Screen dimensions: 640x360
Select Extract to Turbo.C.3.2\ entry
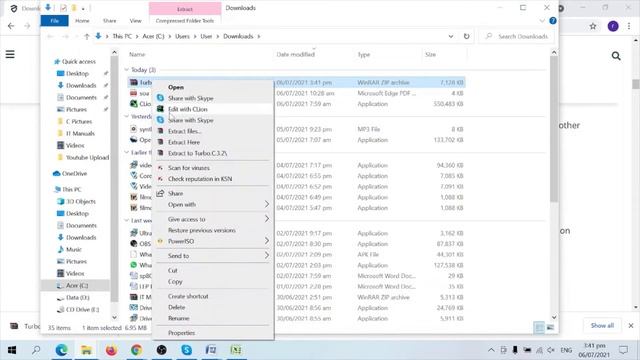198,153
